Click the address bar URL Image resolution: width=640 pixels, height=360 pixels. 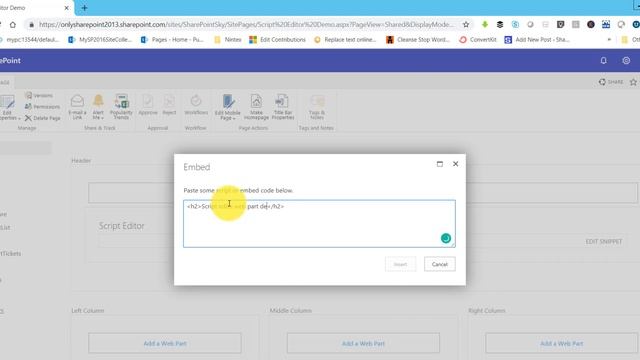246,24
